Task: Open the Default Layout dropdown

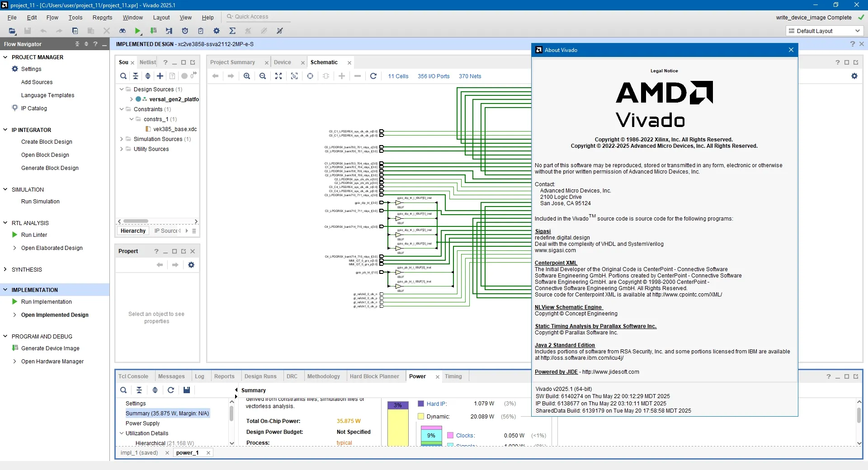Action: tap(825, 31)
